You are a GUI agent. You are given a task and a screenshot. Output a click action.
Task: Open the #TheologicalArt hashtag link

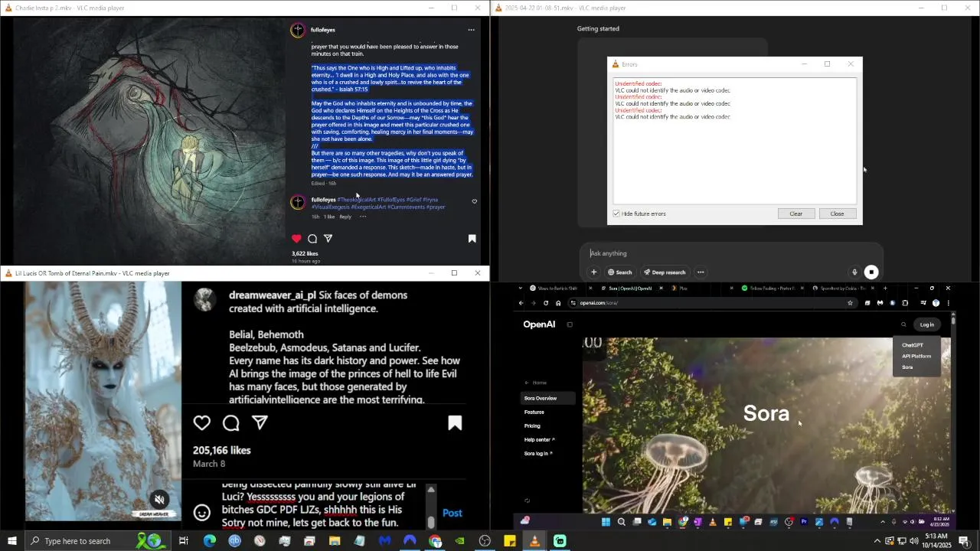click(x=356, y=200)
